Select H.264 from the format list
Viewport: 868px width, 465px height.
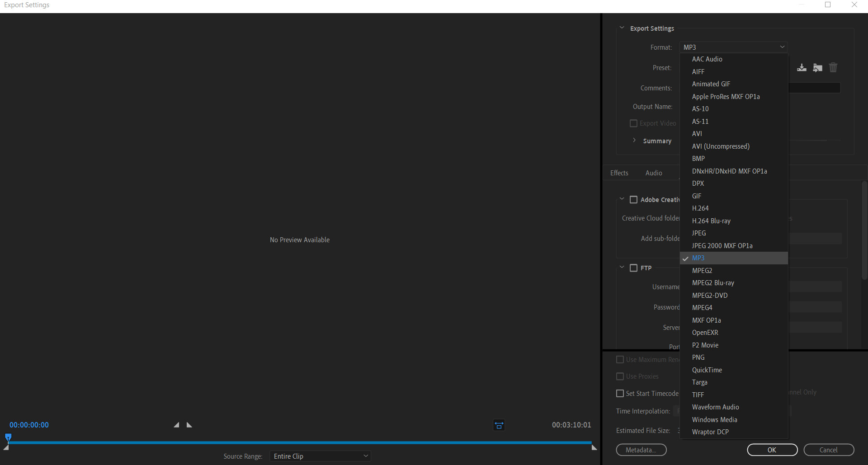coord(700,208)
